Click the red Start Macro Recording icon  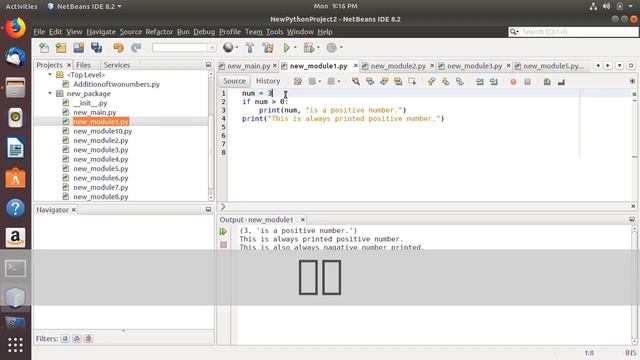click(x=513, y=82)
